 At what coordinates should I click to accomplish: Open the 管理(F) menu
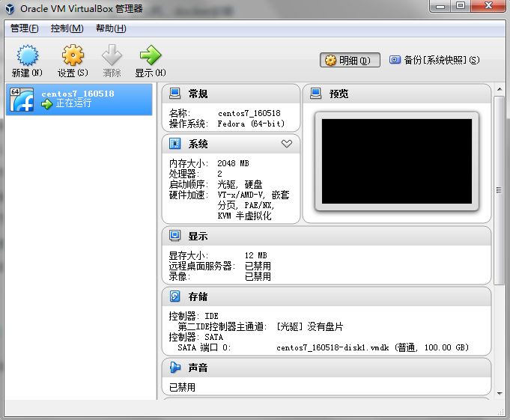[x=25, y=28]
